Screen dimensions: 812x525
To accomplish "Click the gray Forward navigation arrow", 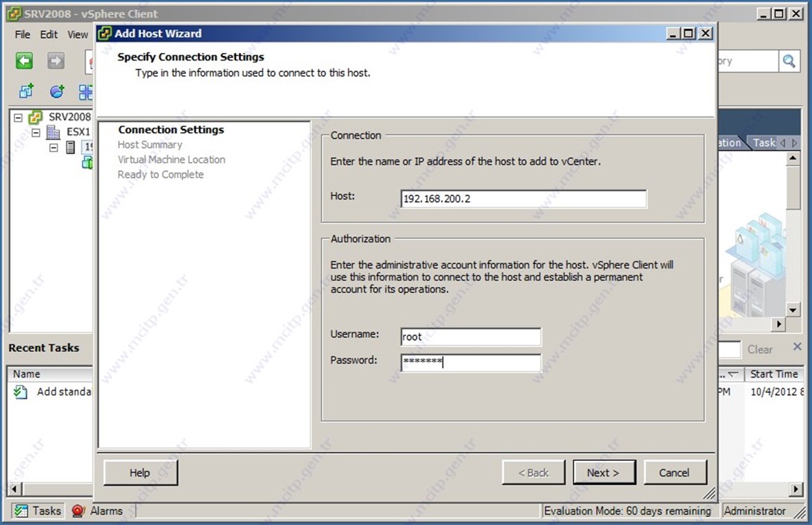I will click(x=56, y=61).
